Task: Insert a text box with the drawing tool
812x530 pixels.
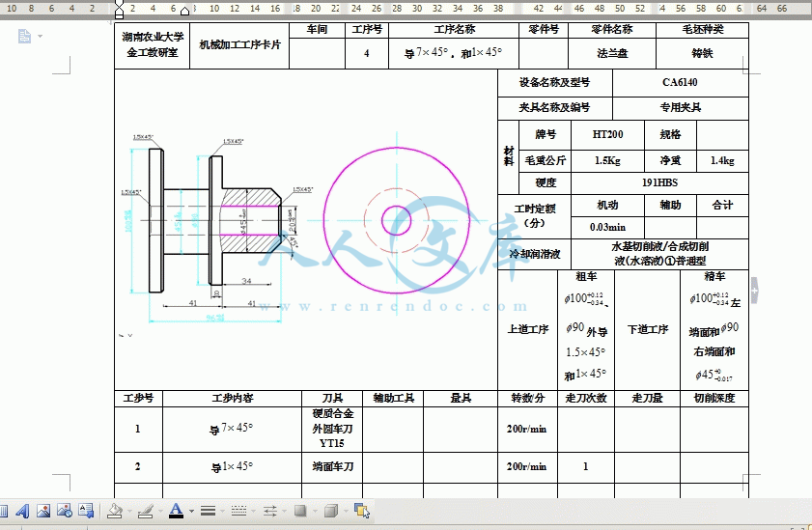Action: pos(86,511)
